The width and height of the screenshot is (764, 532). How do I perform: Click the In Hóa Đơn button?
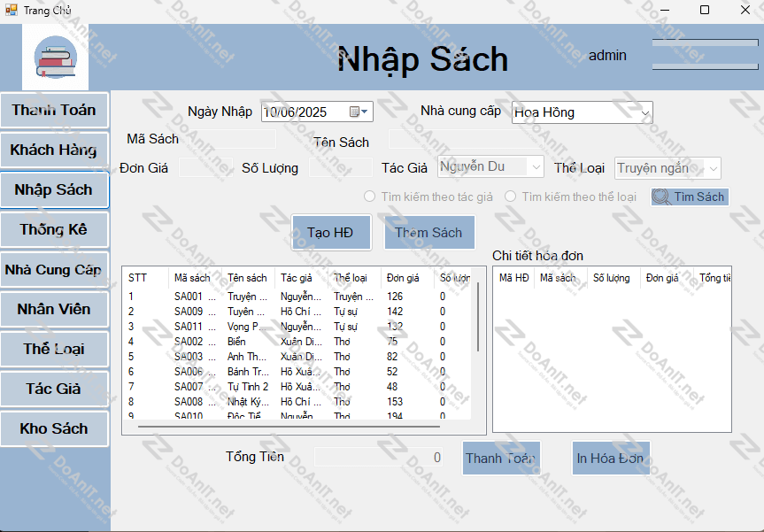pos(610,458)
